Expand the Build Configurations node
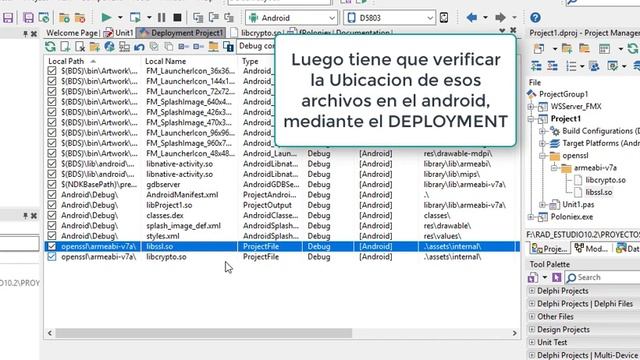Viewport: 640px width, 360px height. pos(542,131)
